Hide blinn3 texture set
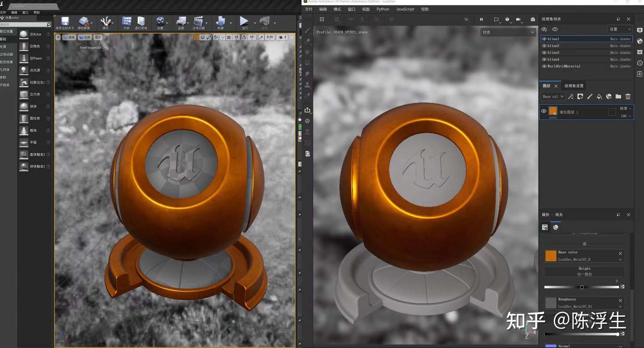Viewport: 644px width, 348px height. click(x=544, y=52)
